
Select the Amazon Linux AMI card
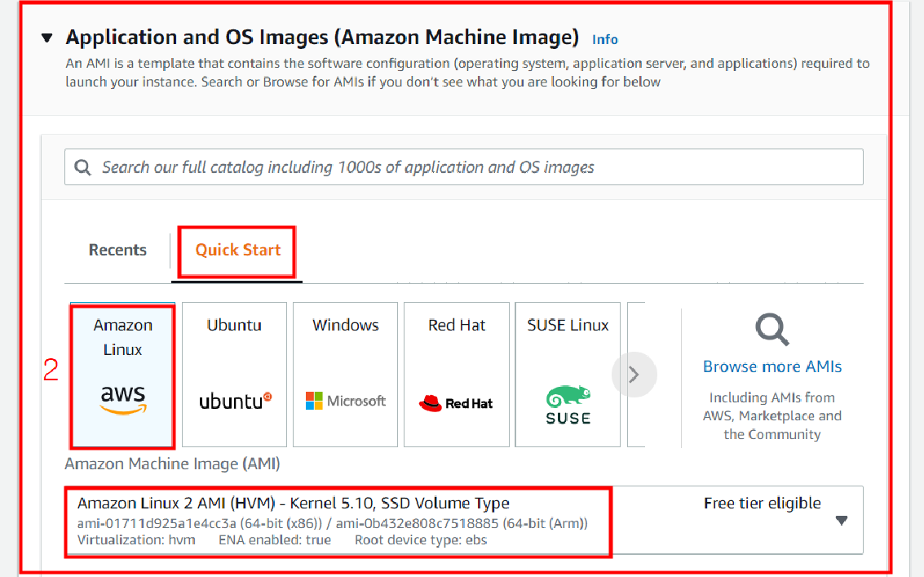[x=122, y=375]
